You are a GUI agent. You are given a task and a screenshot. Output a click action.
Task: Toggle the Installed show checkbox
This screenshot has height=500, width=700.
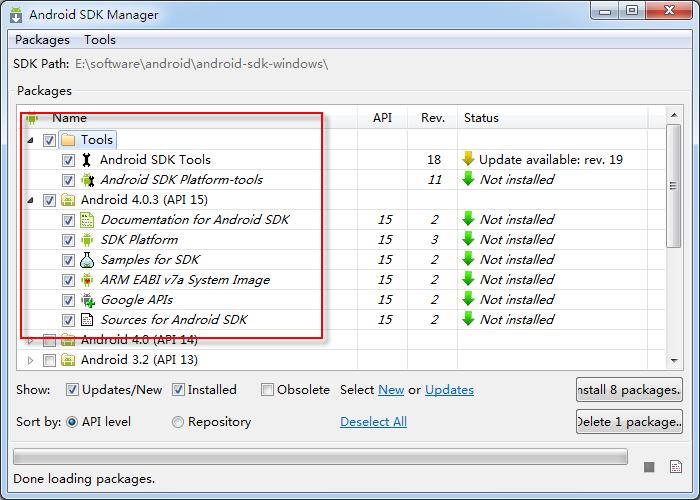(178, 390)
